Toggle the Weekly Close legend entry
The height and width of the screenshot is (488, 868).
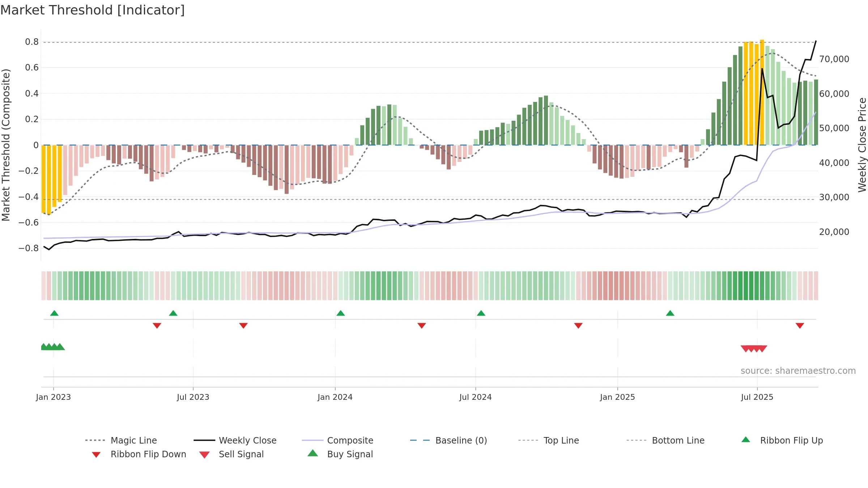(235, 440)
